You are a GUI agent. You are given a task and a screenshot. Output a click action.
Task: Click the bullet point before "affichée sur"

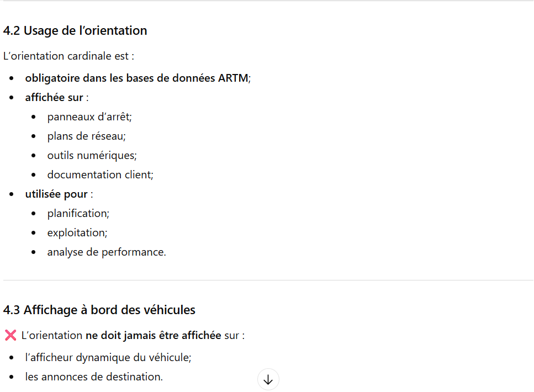(x=12, y=98)
